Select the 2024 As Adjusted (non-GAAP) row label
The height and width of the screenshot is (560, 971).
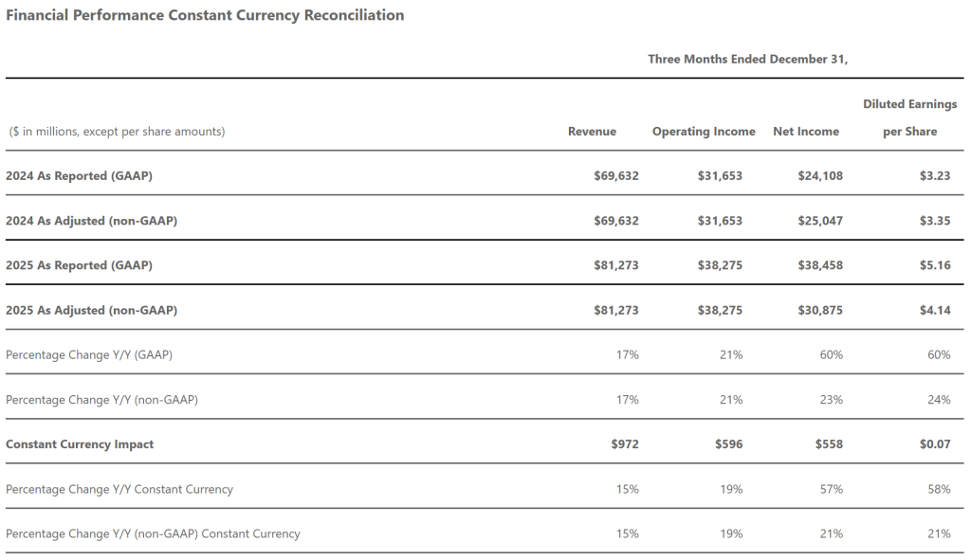(91, 221)
